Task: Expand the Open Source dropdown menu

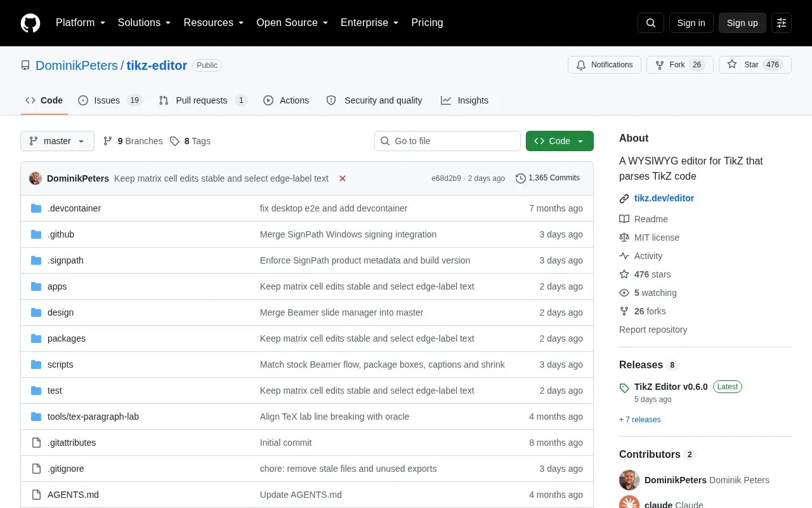Action: coord(292,23)
